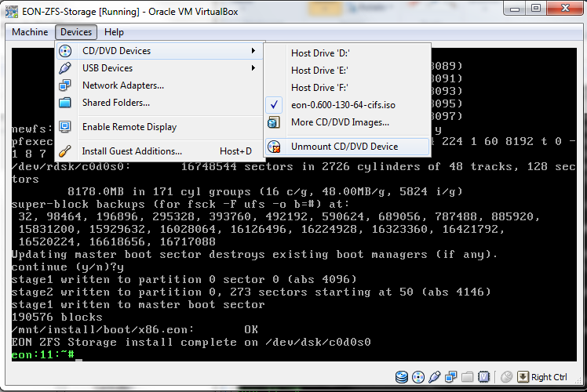Click checkmark beside eon-0.600-130-64-cifs.iso

(274, 105)
